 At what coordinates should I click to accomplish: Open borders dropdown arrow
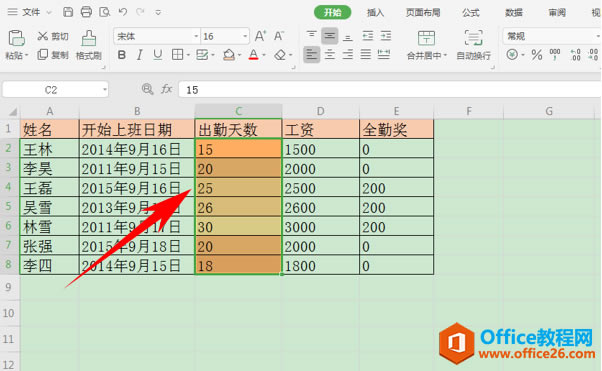pyautogui.click(x=188, y=55)
